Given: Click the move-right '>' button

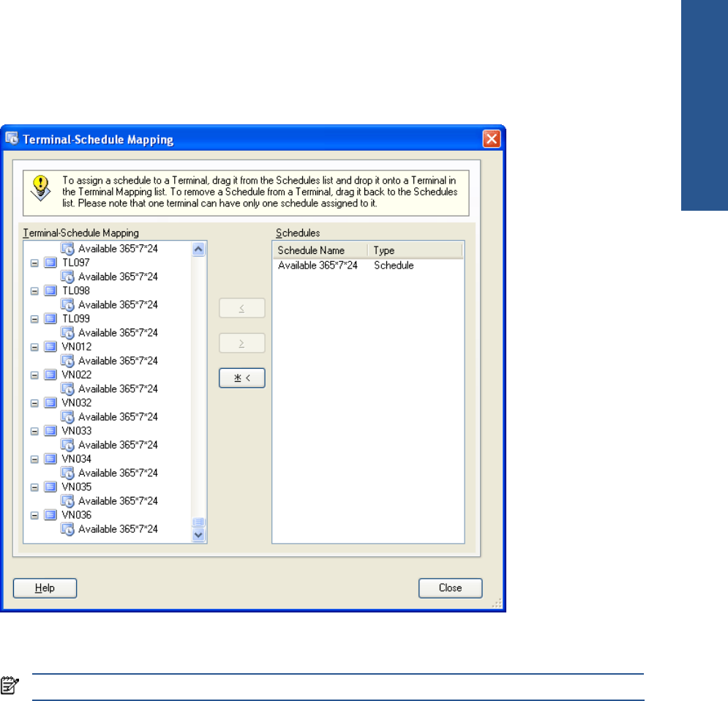Looking at the screenshot, I should 242,343.
